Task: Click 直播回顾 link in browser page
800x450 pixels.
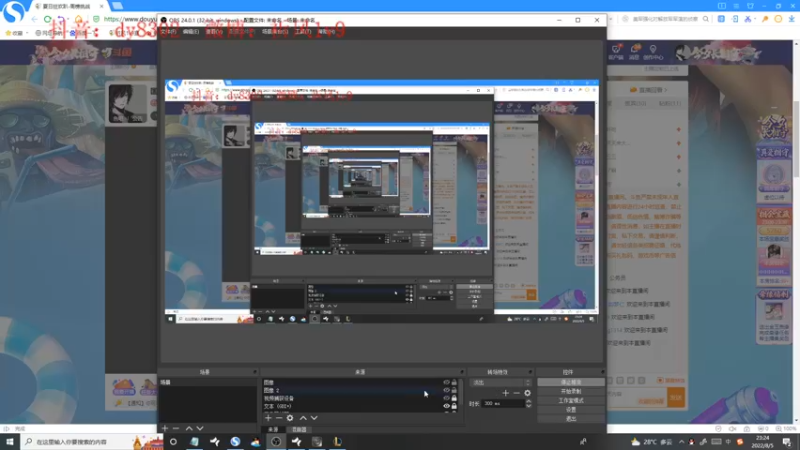Action: pos(648,90)
